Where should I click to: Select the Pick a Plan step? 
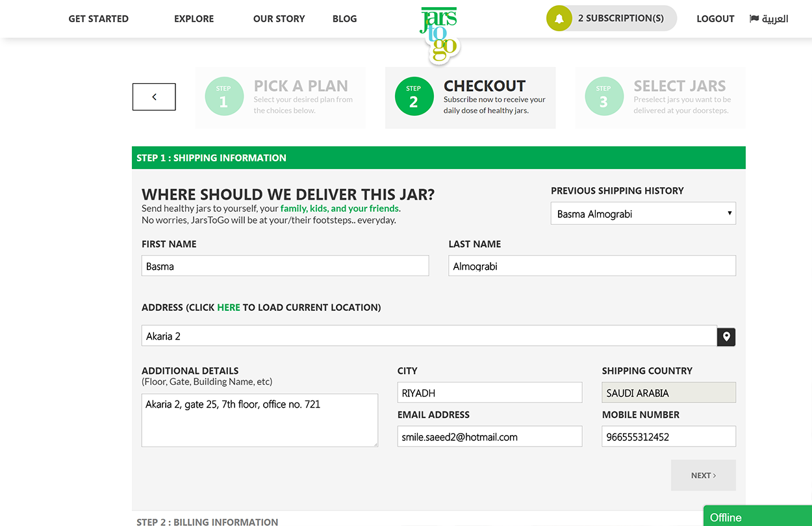281,98
